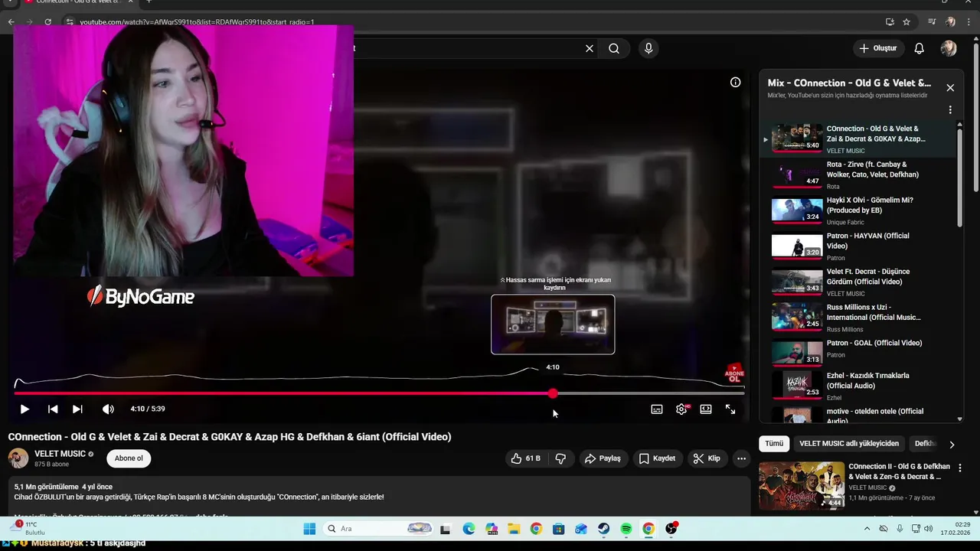Open more actions three-dot menu
Screen dimensions: 980x551
(x=741, y=458)
